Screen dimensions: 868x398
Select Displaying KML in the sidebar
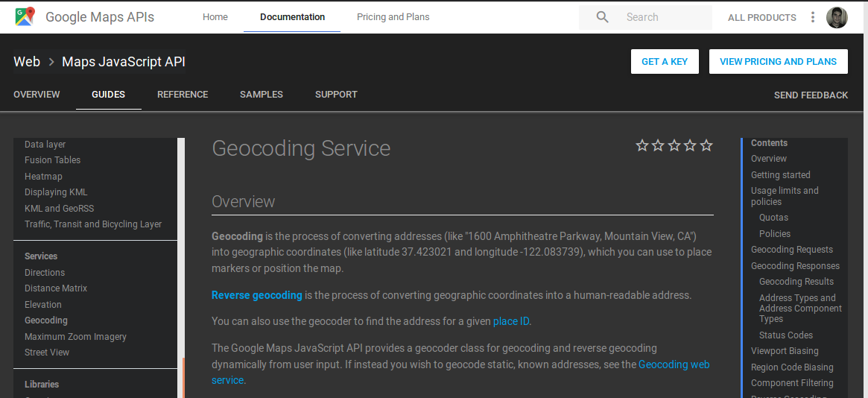(56, 192)
